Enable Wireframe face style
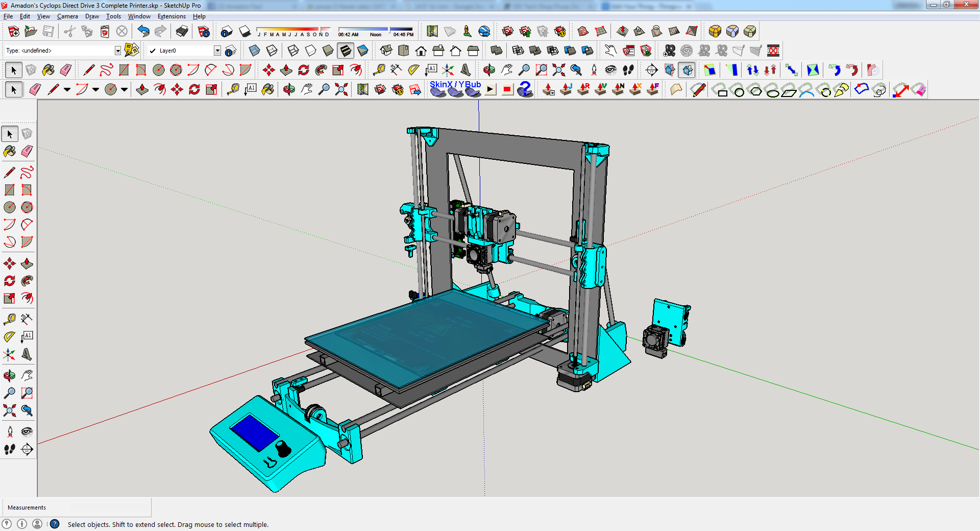 coord(293,51)
